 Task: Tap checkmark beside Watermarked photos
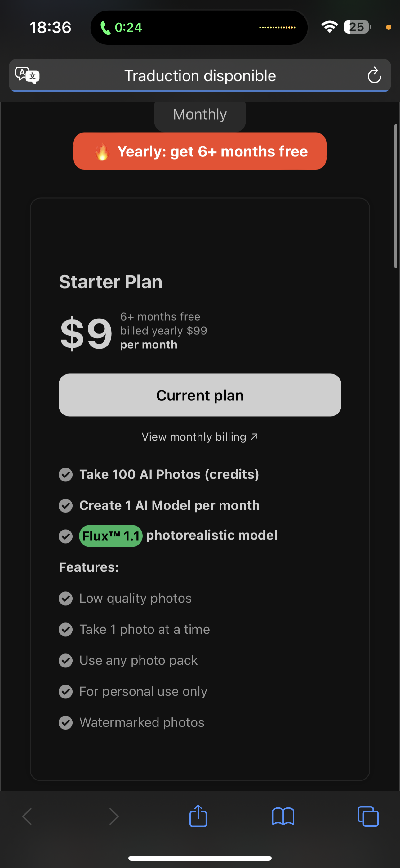click(x=66, y=722)
